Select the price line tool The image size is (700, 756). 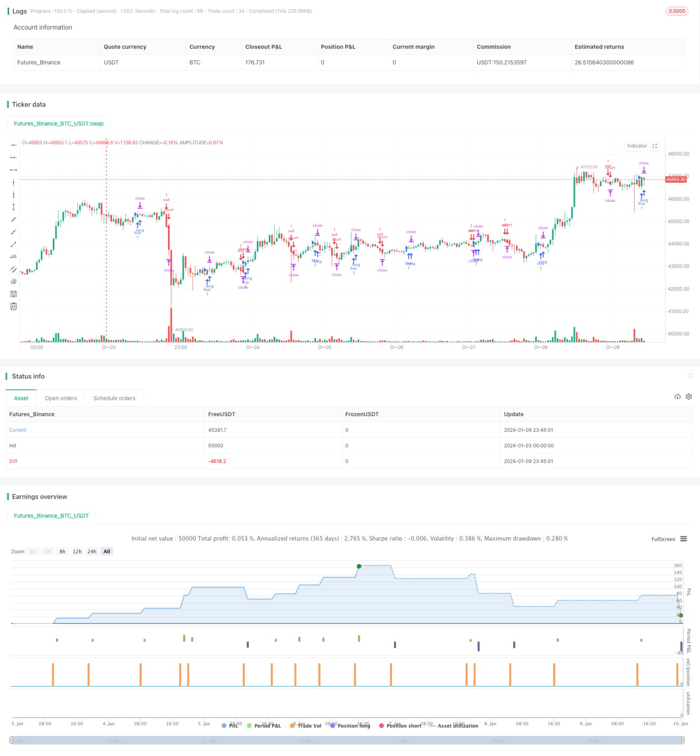(13, 256)
